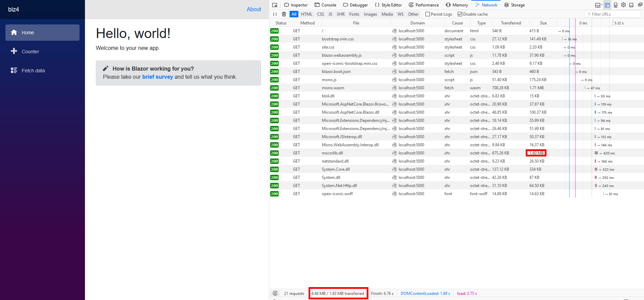Image resolution: width=644 pixels, height=300 pixels.
Task: Filter requests to CSS only
Action: coord(320,14)
